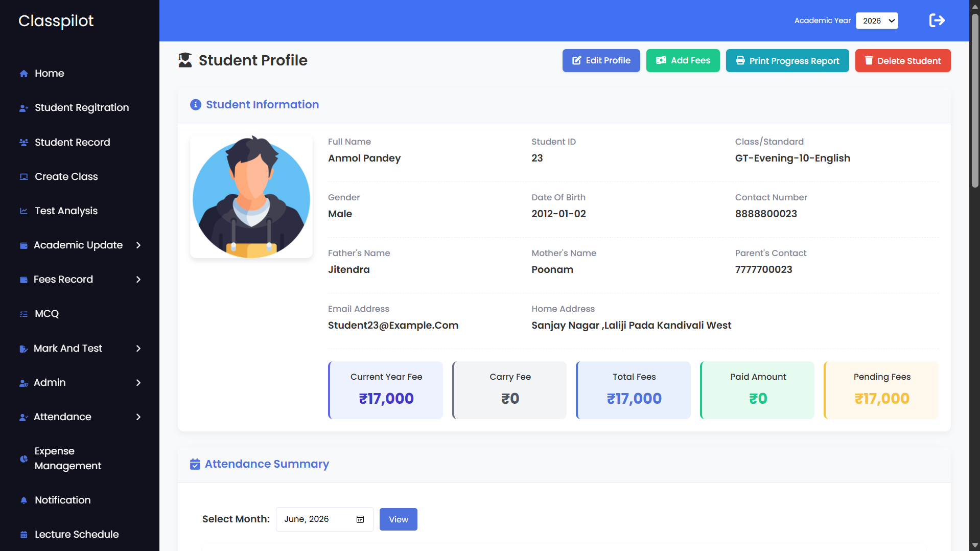The width and height of the screenshot is (980, 551).
Task: Click money icon on Add Fees button
Action: tap(661, 60)
